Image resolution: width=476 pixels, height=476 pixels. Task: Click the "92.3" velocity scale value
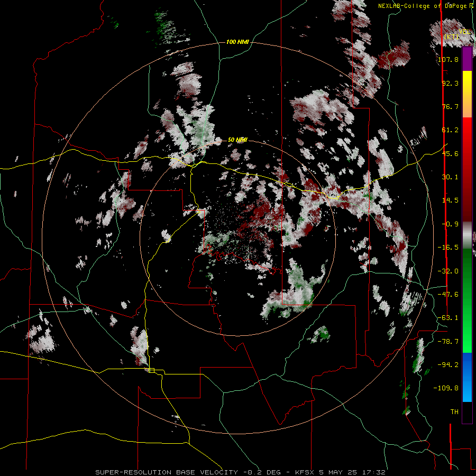(450, 83)
